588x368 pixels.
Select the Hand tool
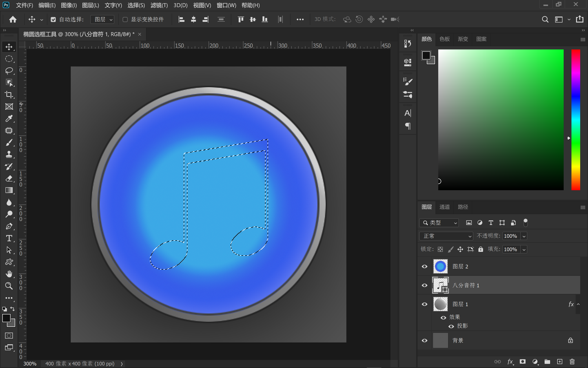tap(9, 274)
